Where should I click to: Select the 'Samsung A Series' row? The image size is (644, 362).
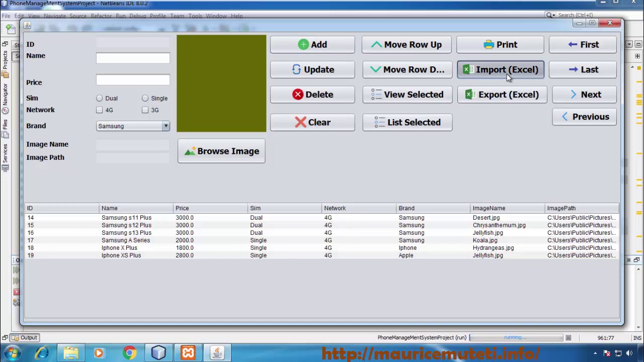[x=322, y=240]
